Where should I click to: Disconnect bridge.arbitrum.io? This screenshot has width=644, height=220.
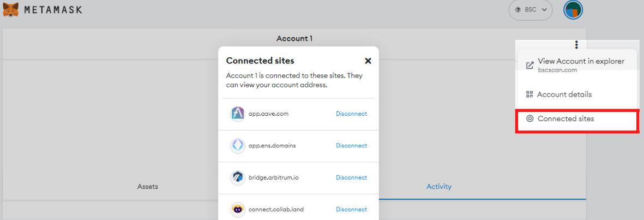352,177
